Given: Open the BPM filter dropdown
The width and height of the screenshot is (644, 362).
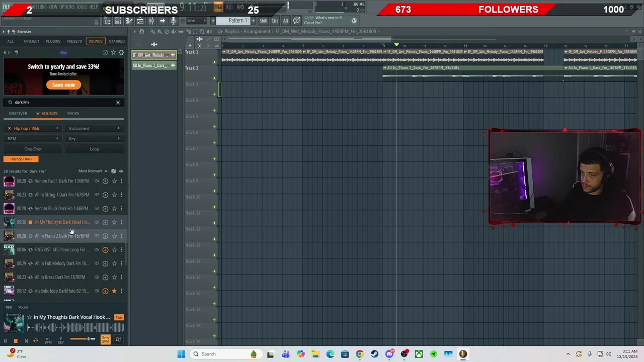Looking at the screenshot, I should pos(33,139).
